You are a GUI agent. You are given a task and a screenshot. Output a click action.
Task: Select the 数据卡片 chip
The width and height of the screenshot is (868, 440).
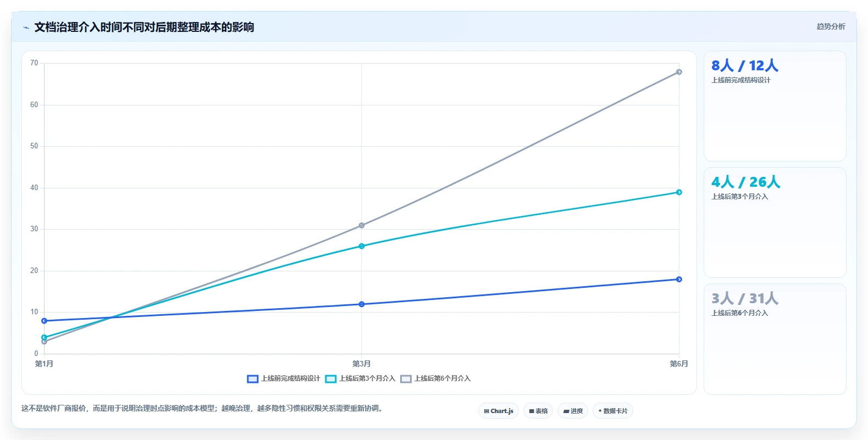613,411
